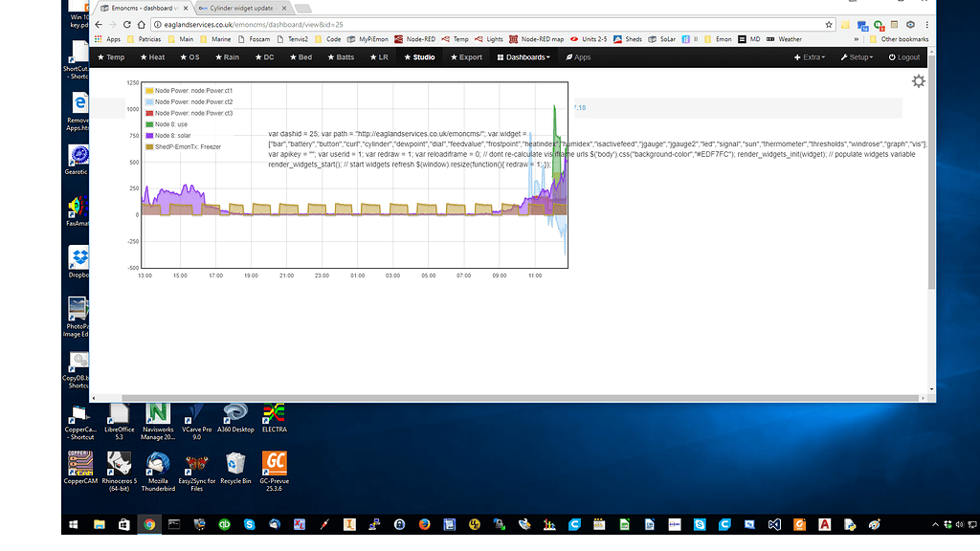The height and width of the screenshot is (551, 980).
Task: Click the yellow swatch for node:Power.ct1
Action: coord(148,88)
